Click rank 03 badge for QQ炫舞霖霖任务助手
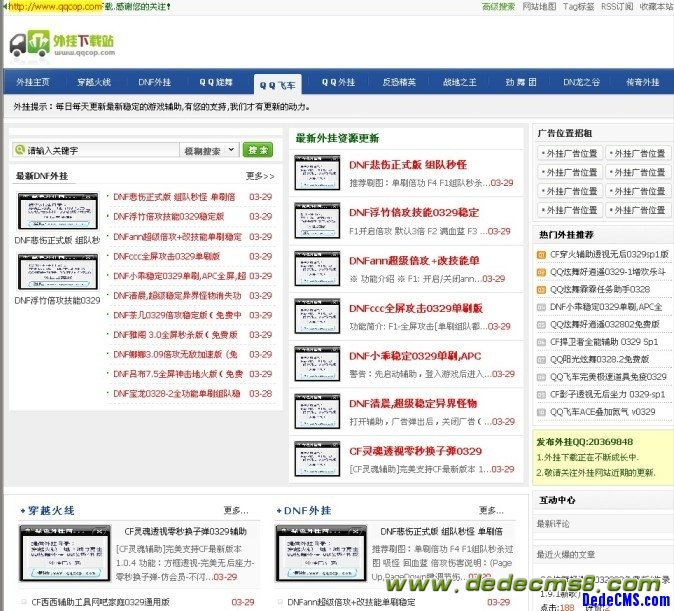 click(542, 289)
